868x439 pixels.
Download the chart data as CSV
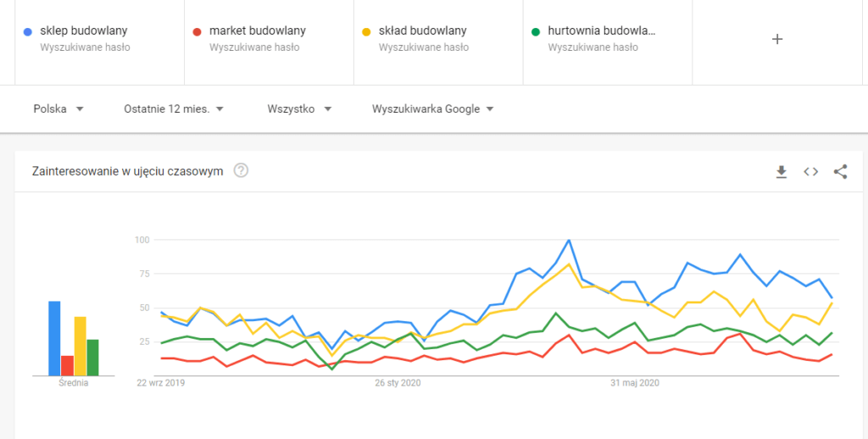click(782, 172)
